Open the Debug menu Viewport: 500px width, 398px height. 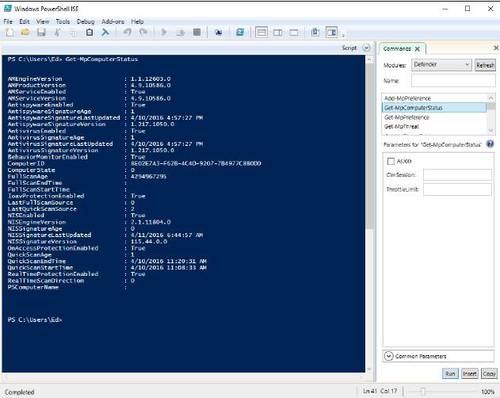point(86,22)
